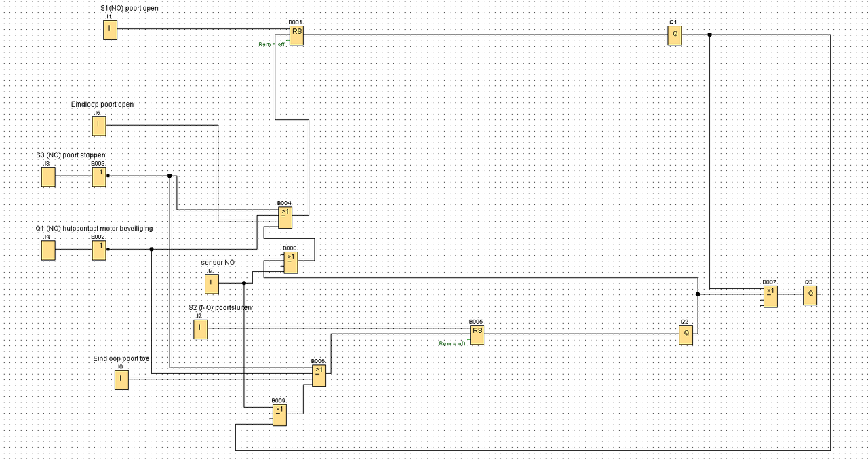Click the 'Eindloop poort open' label

click(102, 104)
